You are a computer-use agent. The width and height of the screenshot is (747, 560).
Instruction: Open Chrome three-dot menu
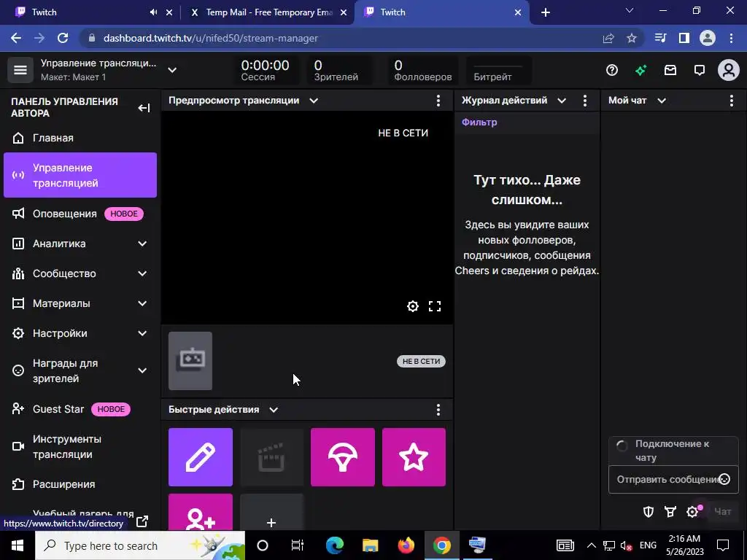pos(731,38)
